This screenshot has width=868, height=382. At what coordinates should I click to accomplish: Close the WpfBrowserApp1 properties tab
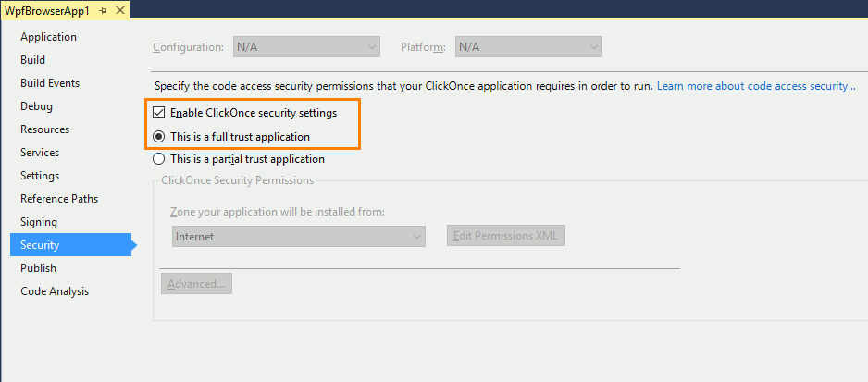tap(118, 10)
